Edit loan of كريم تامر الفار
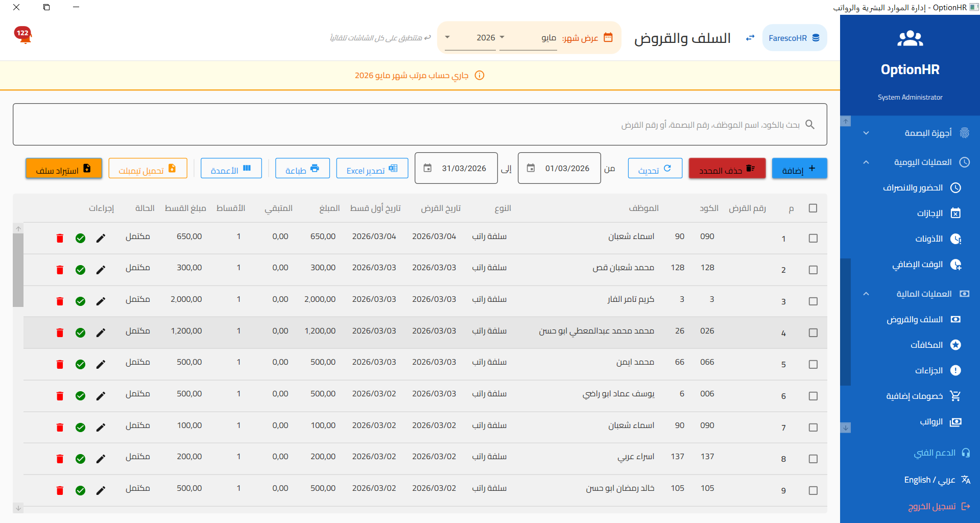The height and width of the screenshot is (523, 980). click(101, 301)
